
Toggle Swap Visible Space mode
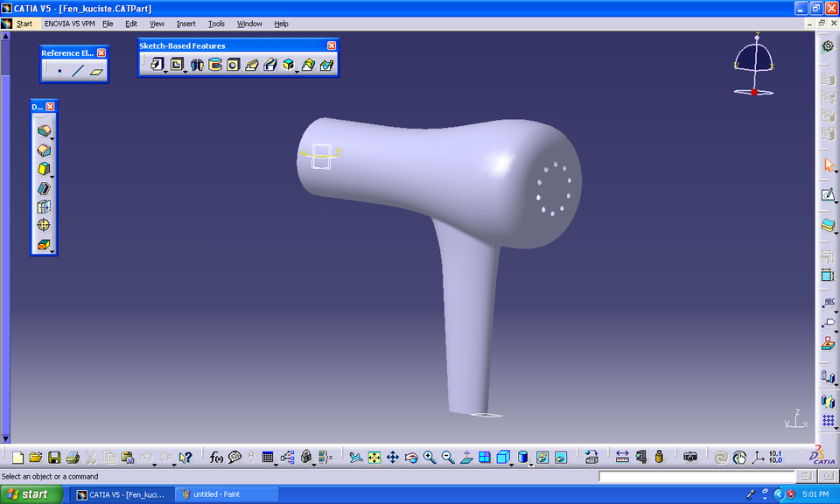tap(560, 456)
